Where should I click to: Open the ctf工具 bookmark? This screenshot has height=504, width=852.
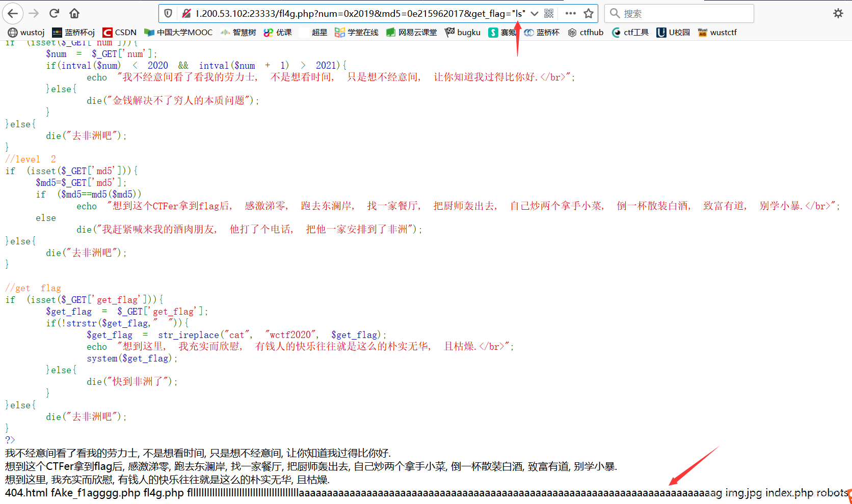click(x=630, y=32)
